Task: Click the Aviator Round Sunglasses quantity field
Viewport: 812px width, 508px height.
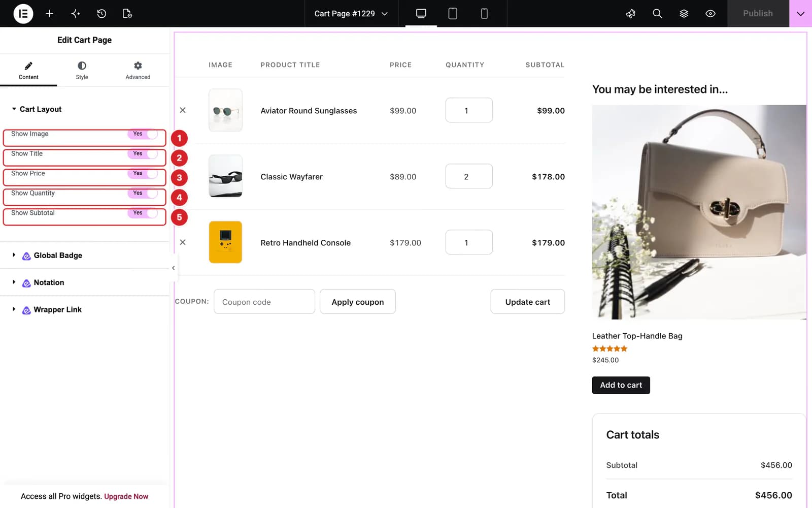Action: tap(469, 110)
